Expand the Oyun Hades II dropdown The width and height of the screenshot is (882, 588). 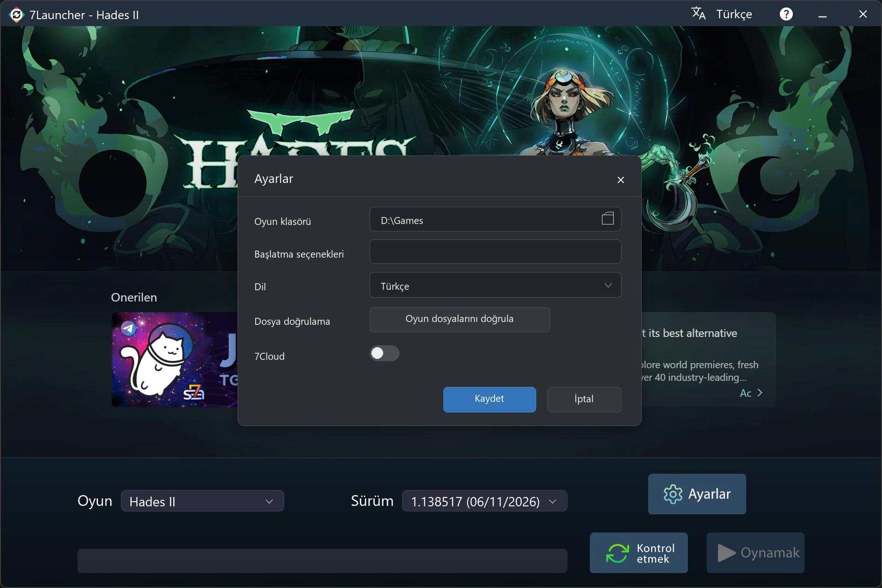coord(203,501)
